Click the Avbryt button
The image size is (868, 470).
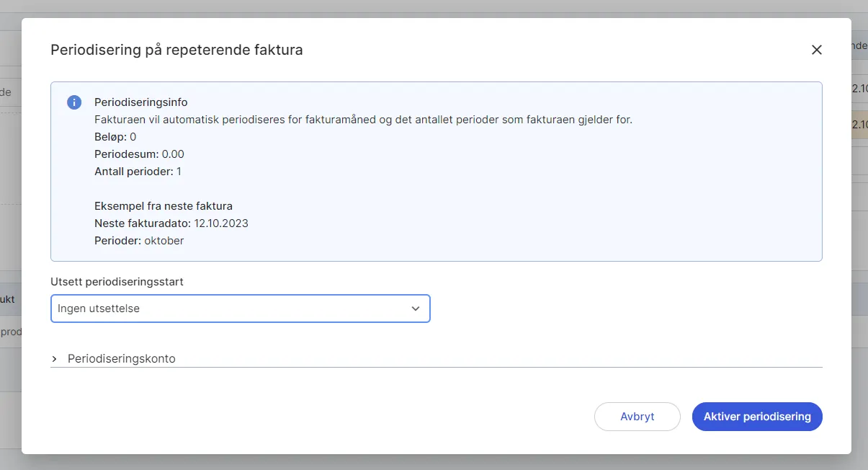(x=637, y=417)
